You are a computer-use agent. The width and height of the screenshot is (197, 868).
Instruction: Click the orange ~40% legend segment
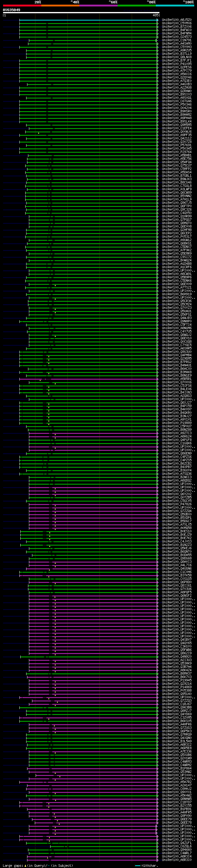[60, 6]
